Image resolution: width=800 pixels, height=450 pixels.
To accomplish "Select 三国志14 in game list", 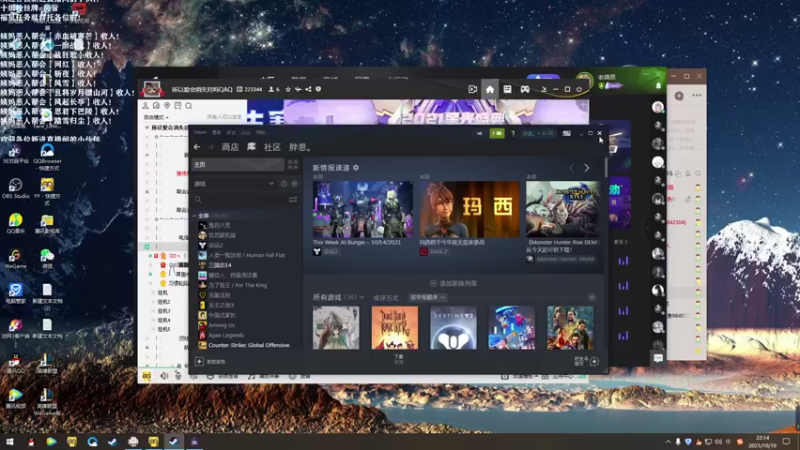I will point(215,265).
